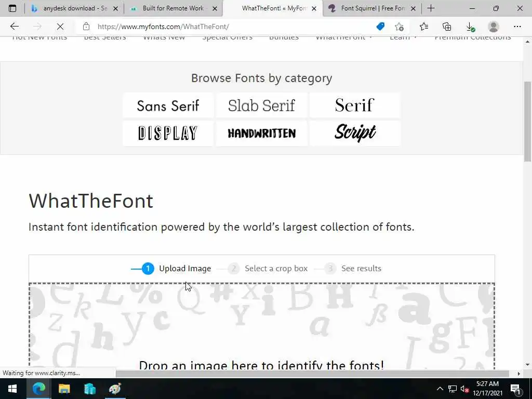Select step 3 See results
This screenshot has width=532, height=399.
353,269
